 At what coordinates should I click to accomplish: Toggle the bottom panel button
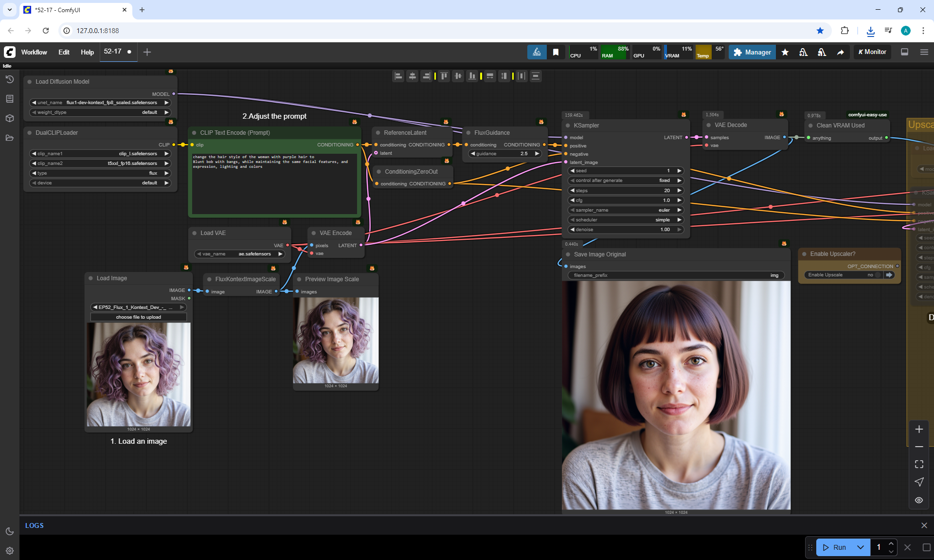point(904,52)
